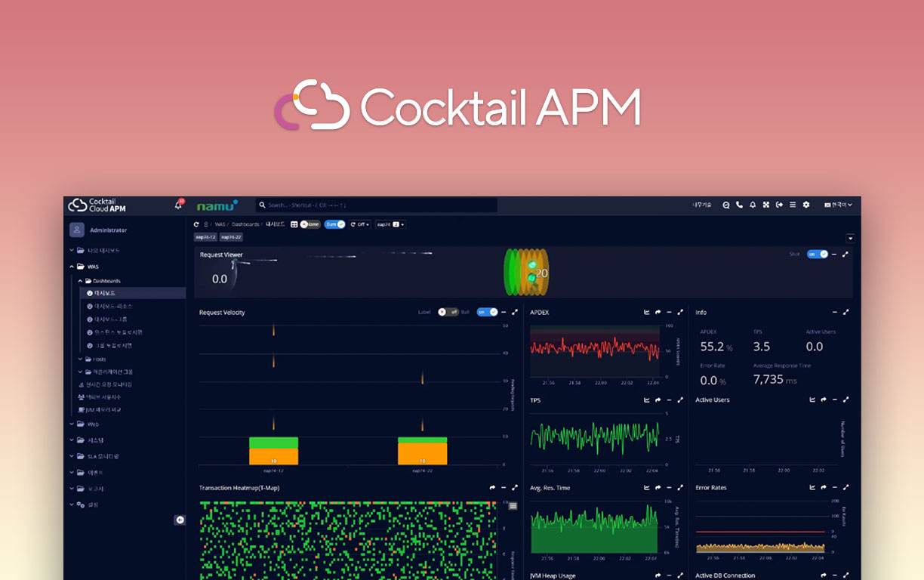Expand the Web folder in sidebar

pos(92,424)
